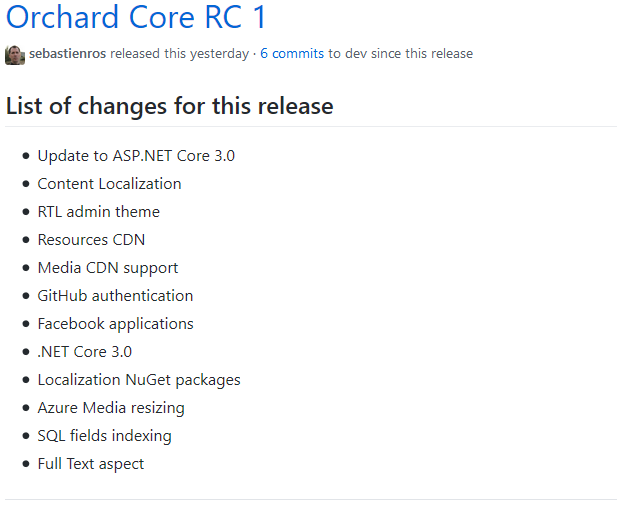Click 'List of changes for this release' heading
The width and height of the screenshot is (628, 508).
pos(169,106)
